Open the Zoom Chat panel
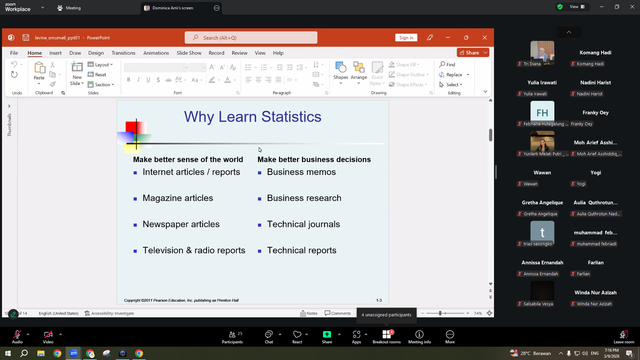640x360 pixels. [x=269, y=337]
